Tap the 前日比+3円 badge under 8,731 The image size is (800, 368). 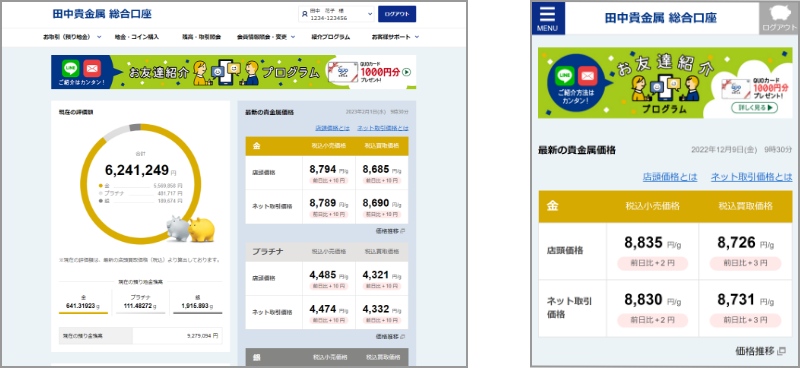click(745, 321)
